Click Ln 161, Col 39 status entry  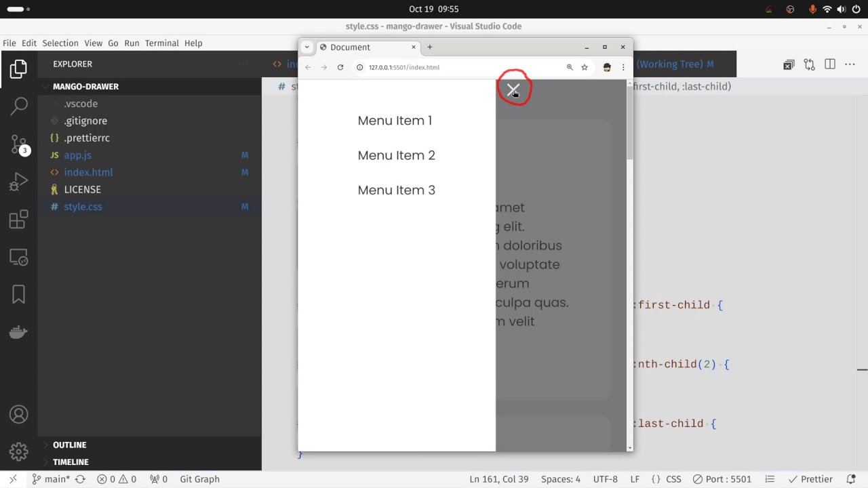coord(498,479)
